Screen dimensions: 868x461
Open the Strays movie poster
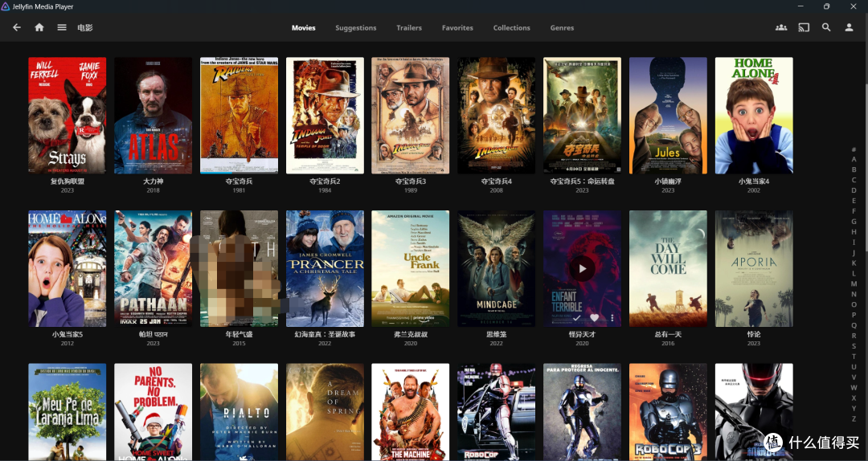pyautogui.click(x=67, y=116)
